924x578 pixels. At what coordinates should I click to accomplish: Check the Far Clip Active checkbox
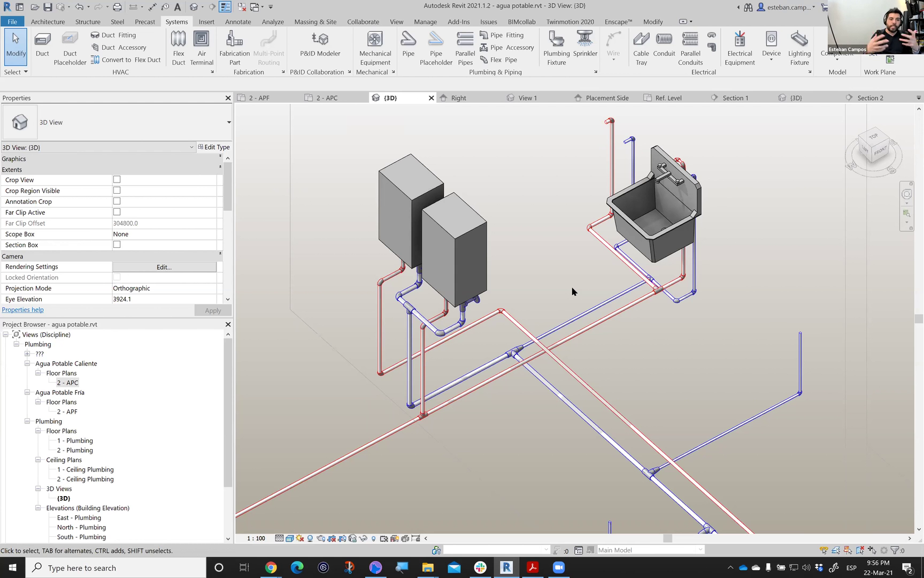point(117,212)
